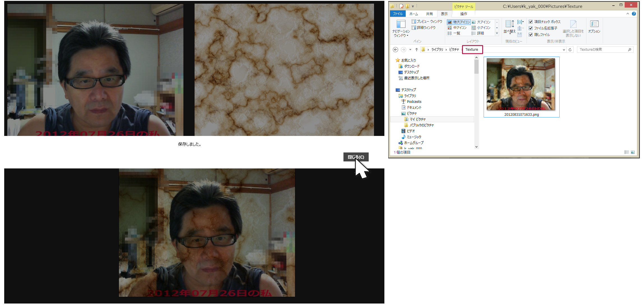Click Texture in the address bar

pyautogui.click(x=472, y=50)
